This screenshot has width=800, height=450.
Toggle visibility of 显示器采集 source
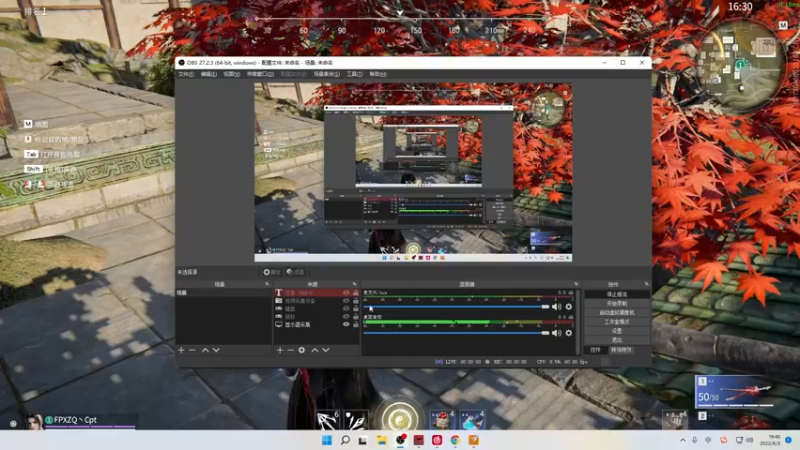346,324
